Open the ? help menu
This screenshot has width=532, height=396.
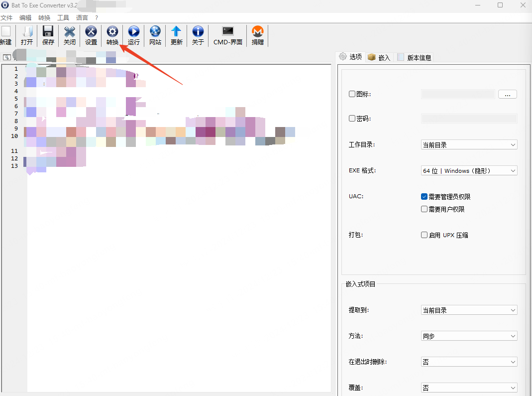pyautogui.click(x=97, y=17)
